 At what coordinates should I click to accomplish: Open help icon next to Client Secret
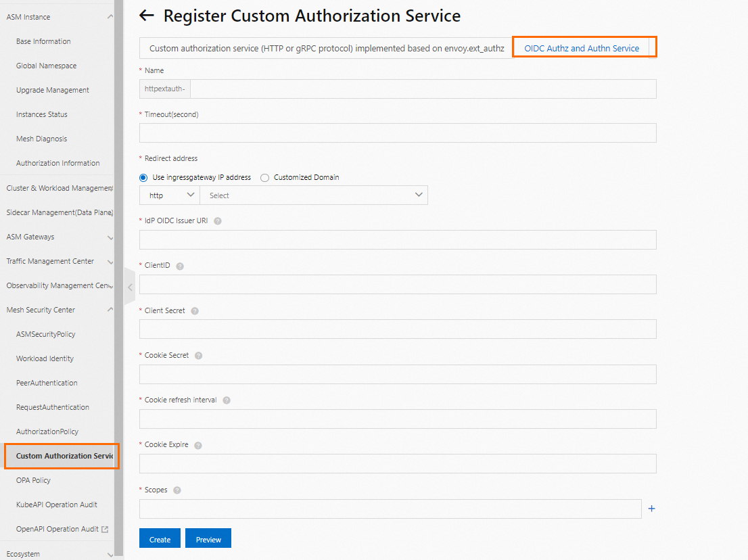195,311
